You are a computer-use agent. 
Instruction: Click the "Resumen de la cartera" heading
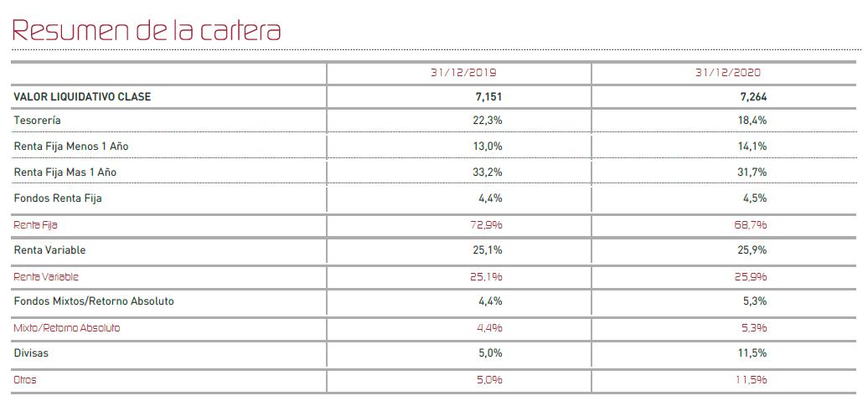point(146,30)
